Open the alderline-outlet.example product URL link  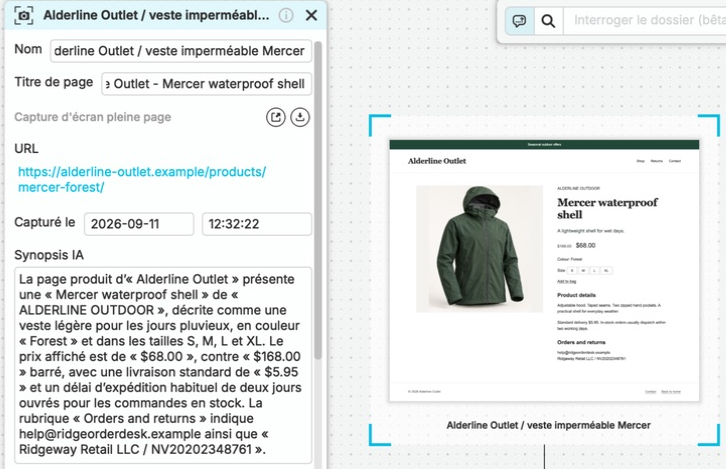pos(142,180)
